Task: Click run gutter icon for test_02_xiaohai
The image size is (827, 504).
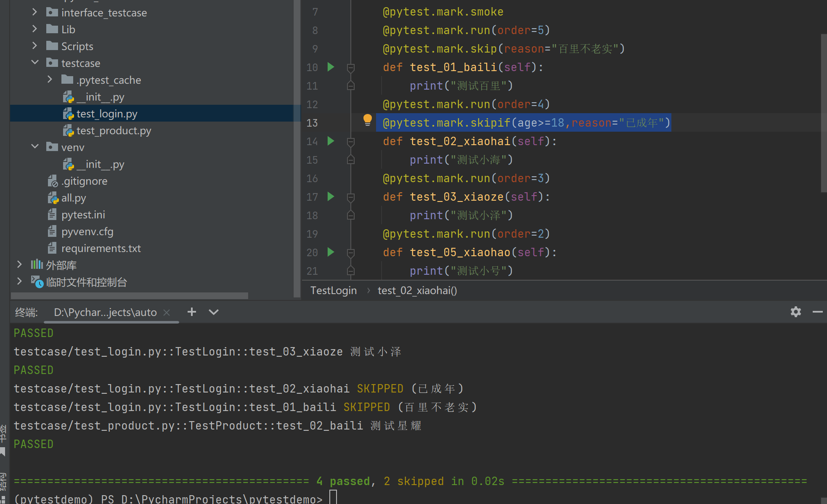Action: click(331, 141)
